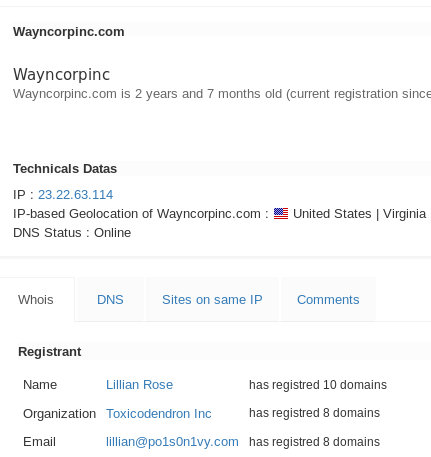The image size is (431, 457).
Task: Click the United States | Virginia geolocation text
Action: point(359,214)
